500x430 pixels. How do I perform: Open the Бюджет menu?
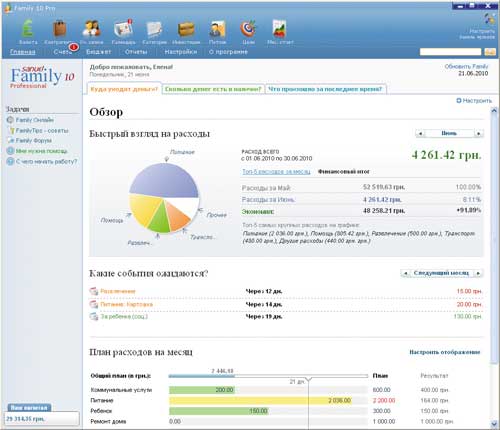(98, 52)
